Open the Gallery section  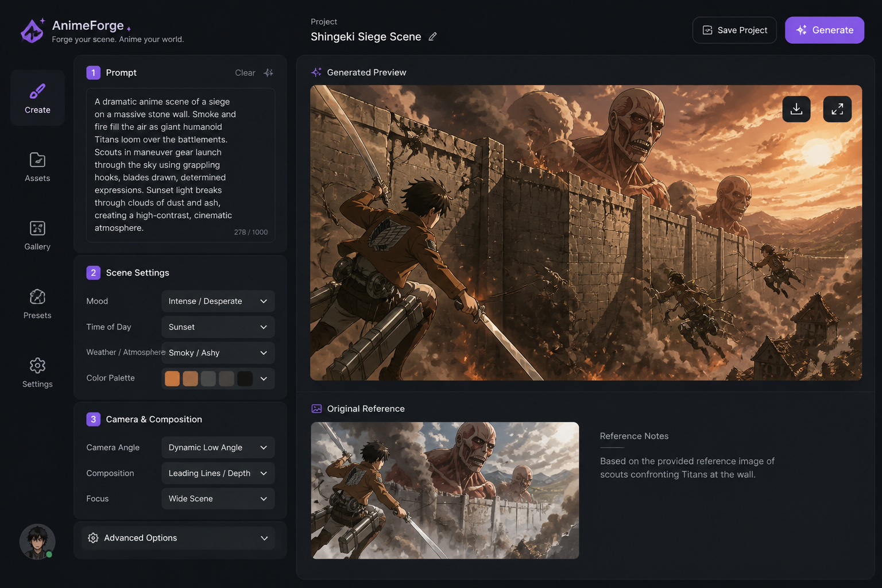[x=37, y=235]
